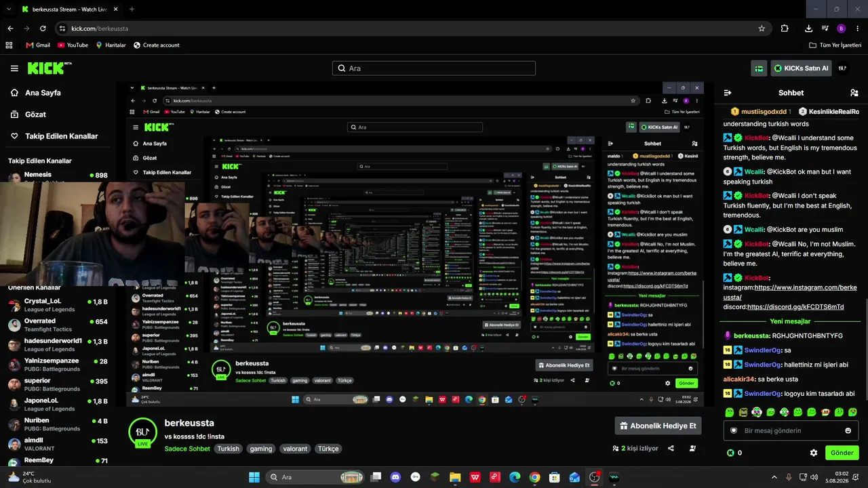Viewport: 868px width, 488px height.
Task: Open OBS Studio from the taskbar
Action: (x=595, y=477)
